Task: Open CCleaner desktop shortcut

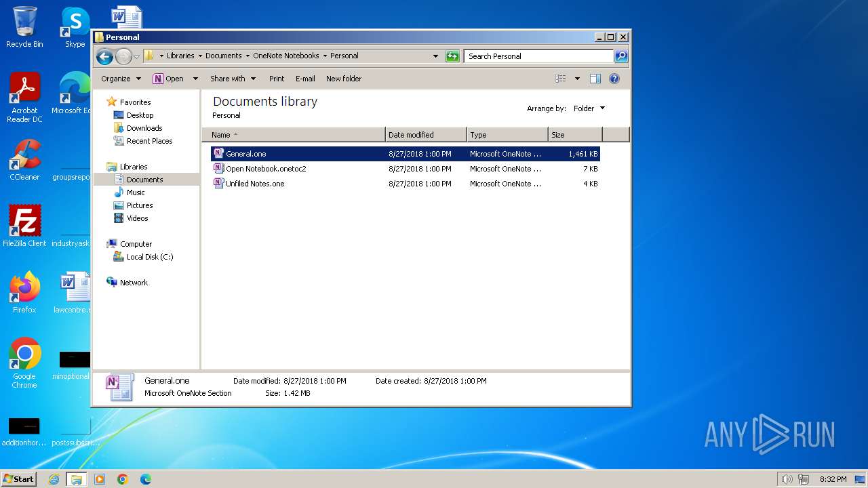Action: (x=24, y=160)
